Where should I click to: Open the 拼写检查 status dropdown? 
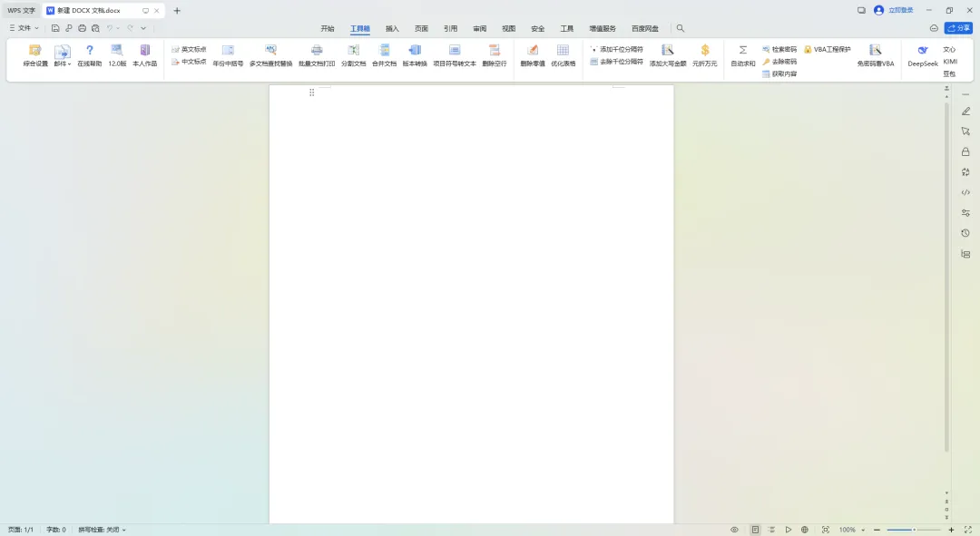click(102, 530)
